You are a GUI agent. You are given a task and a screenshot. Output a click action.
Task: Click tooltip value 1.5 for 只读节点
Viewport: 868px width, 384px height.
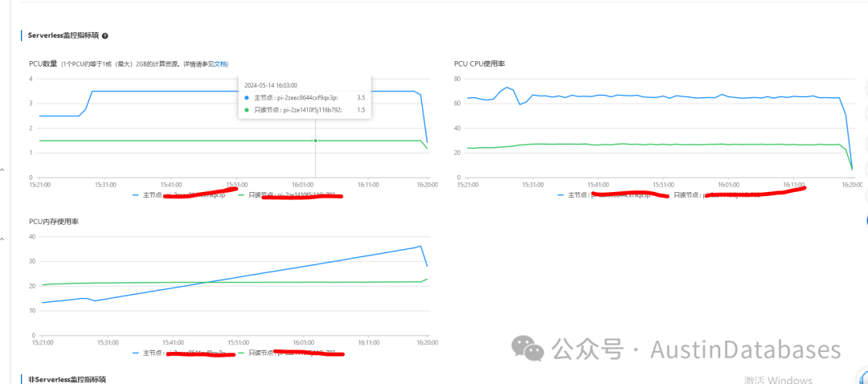click(x=361, y=109)
